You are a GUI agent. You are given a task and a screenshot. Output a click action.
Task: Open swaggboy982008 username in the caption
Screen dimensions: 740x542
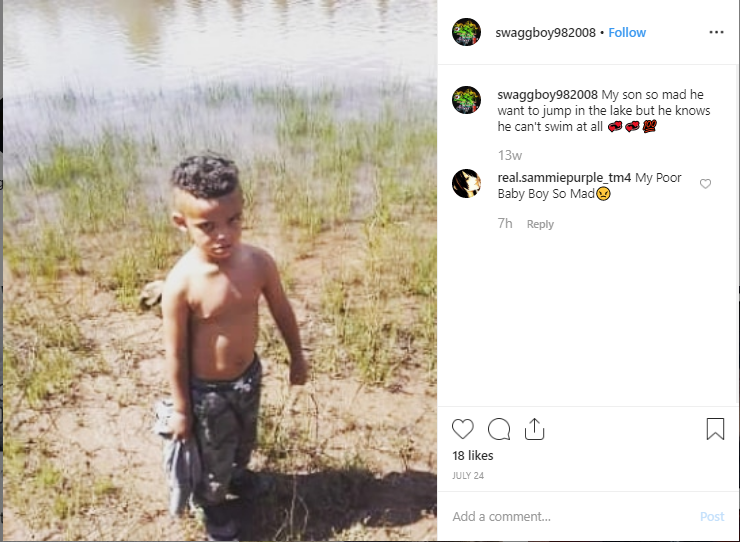click(547, 94)
